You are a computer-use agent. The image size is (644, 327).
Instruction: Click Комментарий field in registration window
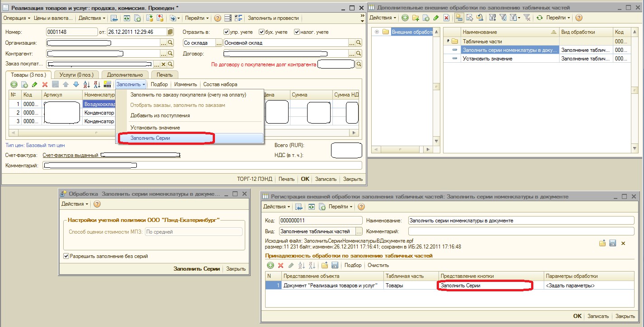coord(521,231)
